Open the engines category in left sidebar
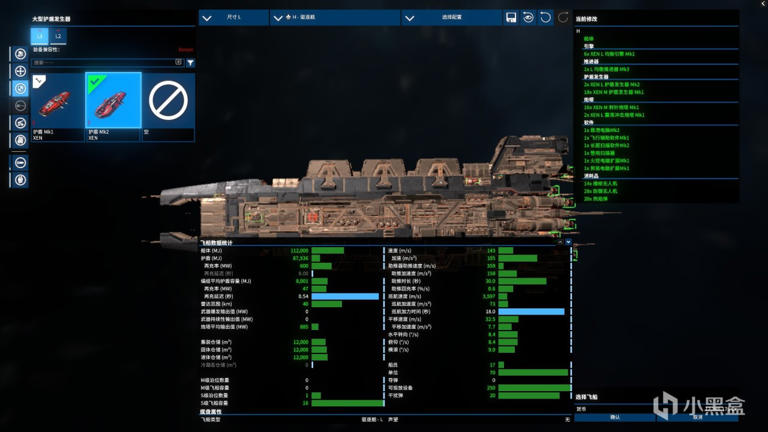Image resolution: width=768 pixels, height=432 pixels. [20, 54]
